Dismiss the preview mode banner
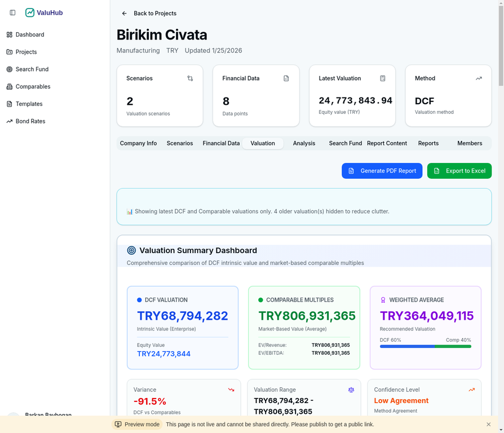The height and width of the screenshot is (433, 504). tap(488, 424)
